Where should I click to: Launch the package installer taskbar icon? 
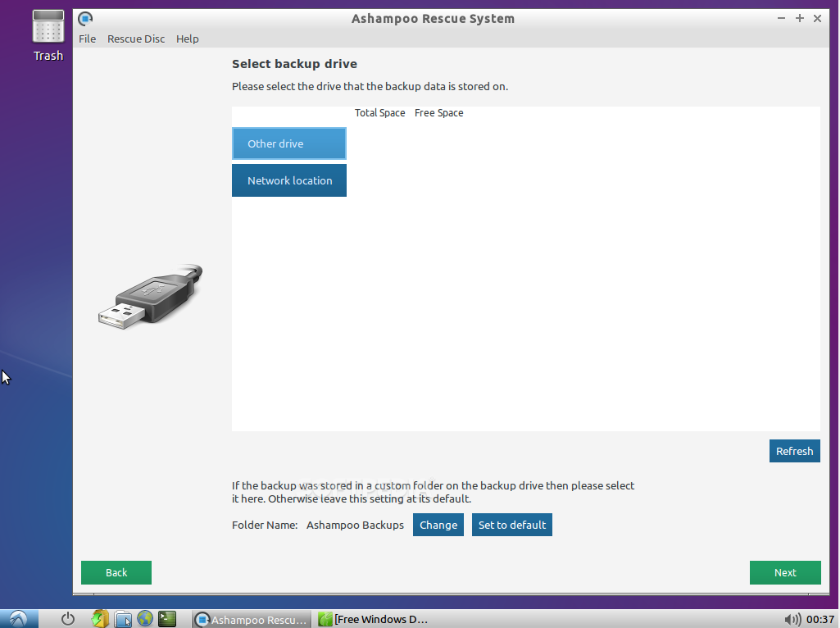pos(100,619)
